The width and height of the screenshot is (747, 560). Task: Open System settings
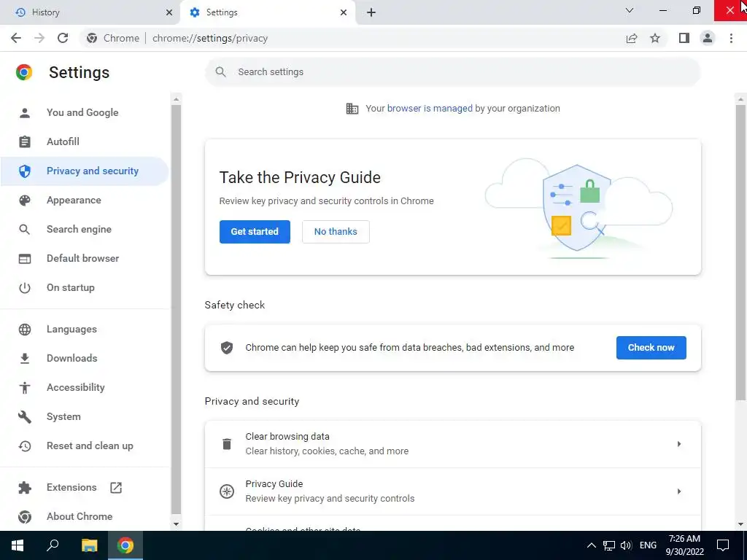pos(85,416)
